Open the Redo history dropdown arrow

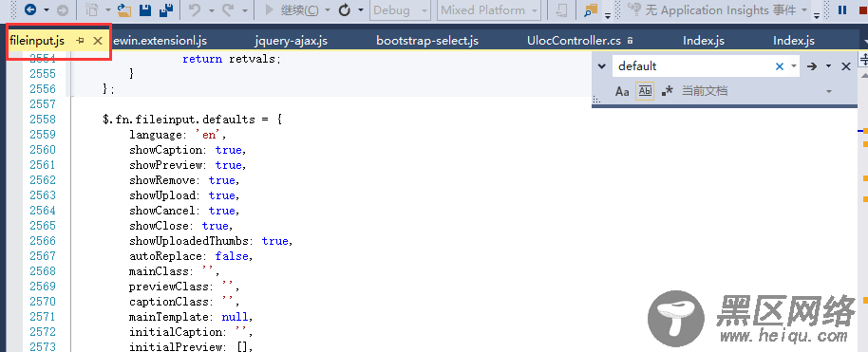click(245, 9)
